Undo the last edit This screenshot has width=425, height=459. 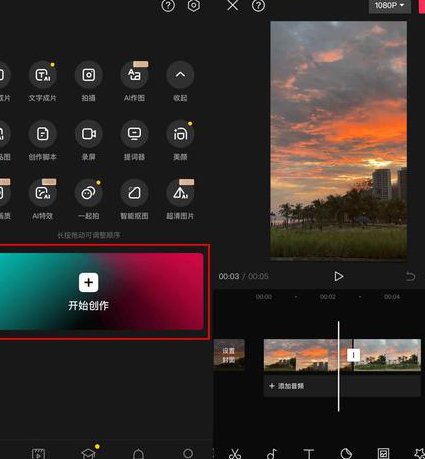point(410,276)
